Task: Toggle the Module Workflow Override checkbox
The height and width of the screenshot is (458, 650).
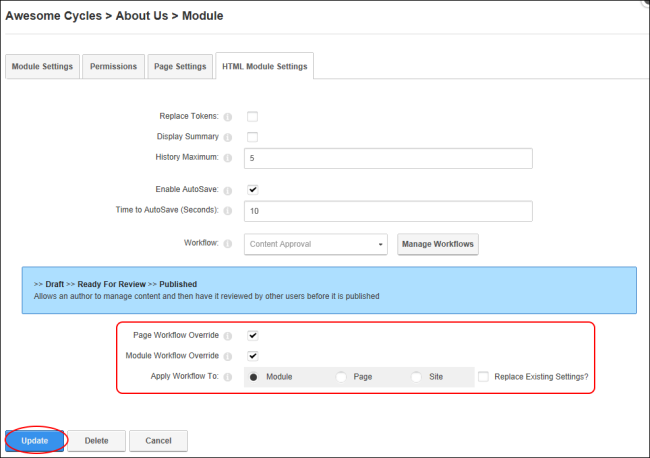Action: [252, 356]
